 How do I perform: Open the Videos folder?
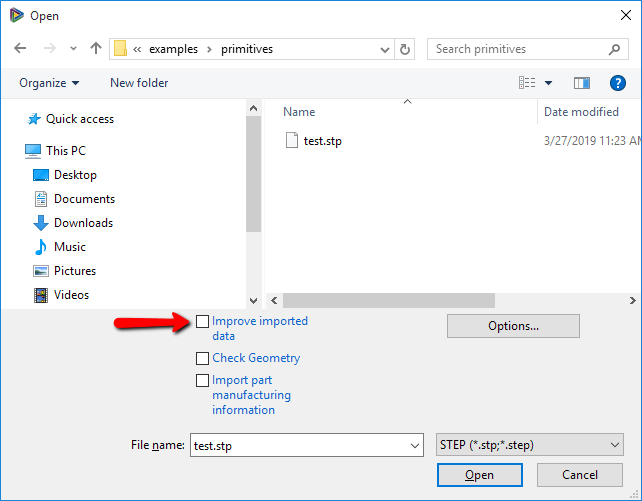coord(71,295)
